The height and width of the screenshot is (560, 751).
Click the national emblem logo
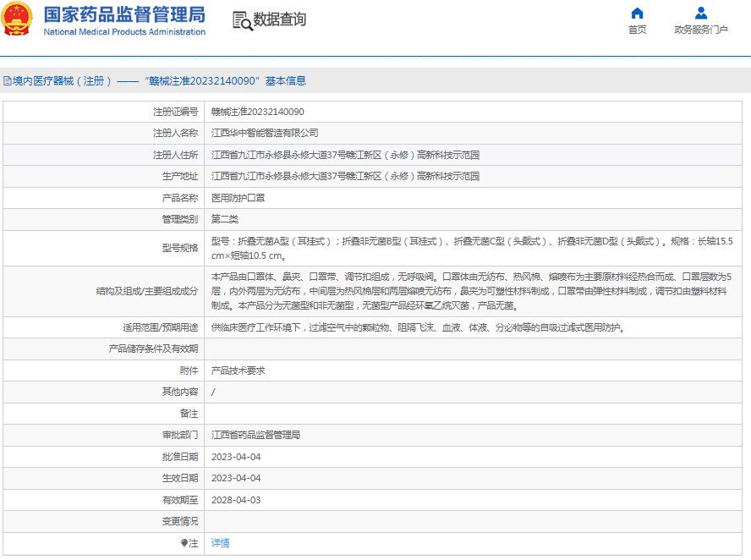tap(17, 19)
